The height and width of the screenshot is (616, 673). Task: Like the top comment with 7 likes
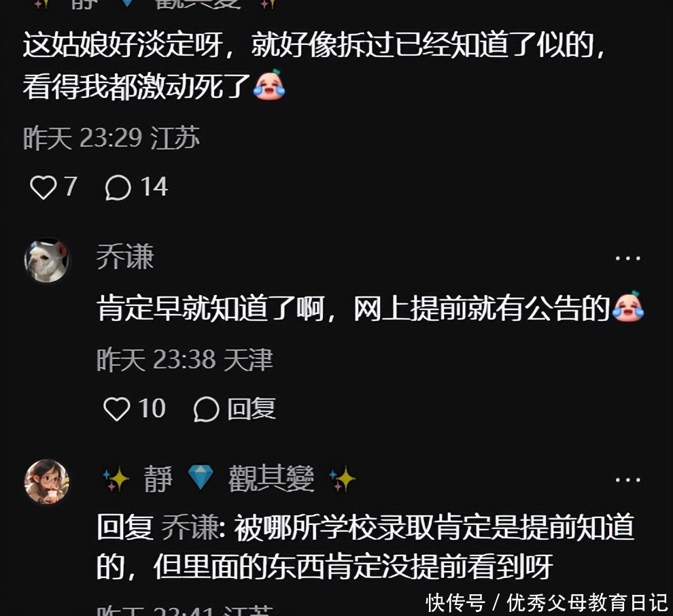pyautogui.click(x=43, y=188)
